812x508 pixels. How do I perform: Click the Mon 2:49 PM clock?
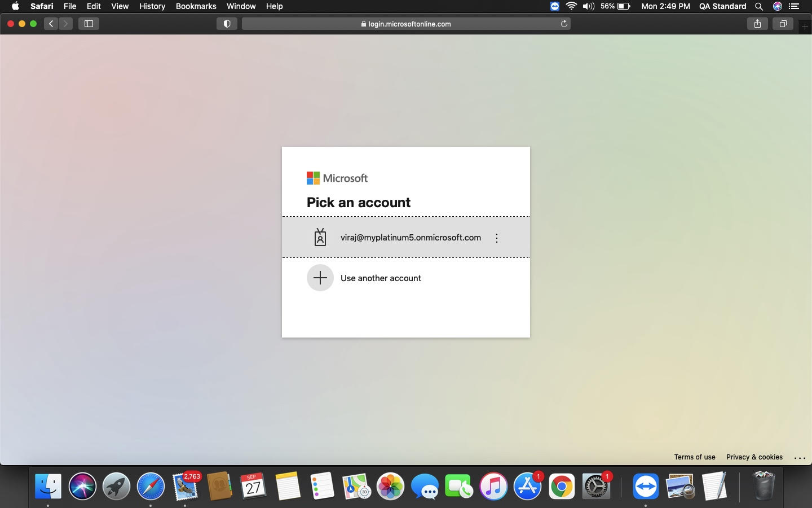click(665, 6)
